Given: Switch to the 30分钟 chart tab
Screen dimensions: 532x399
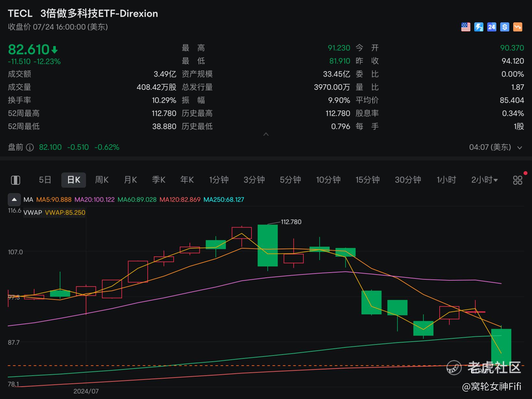Looking at the screenshot, I should pyautogui.click(x=408, y=180).
